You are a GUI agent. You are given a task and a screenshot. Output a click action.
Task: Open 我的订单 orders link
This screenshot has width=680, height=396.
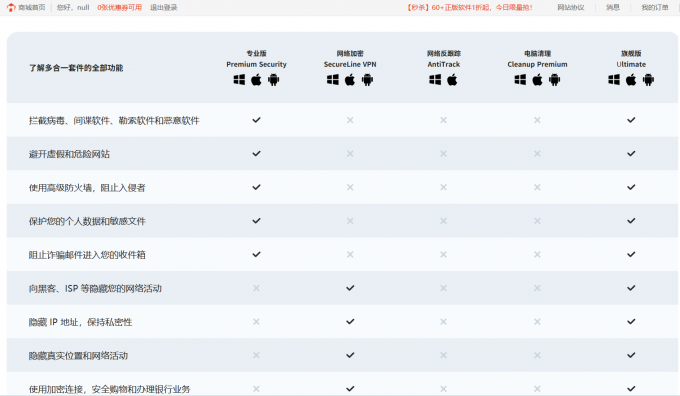click(655, 7)
